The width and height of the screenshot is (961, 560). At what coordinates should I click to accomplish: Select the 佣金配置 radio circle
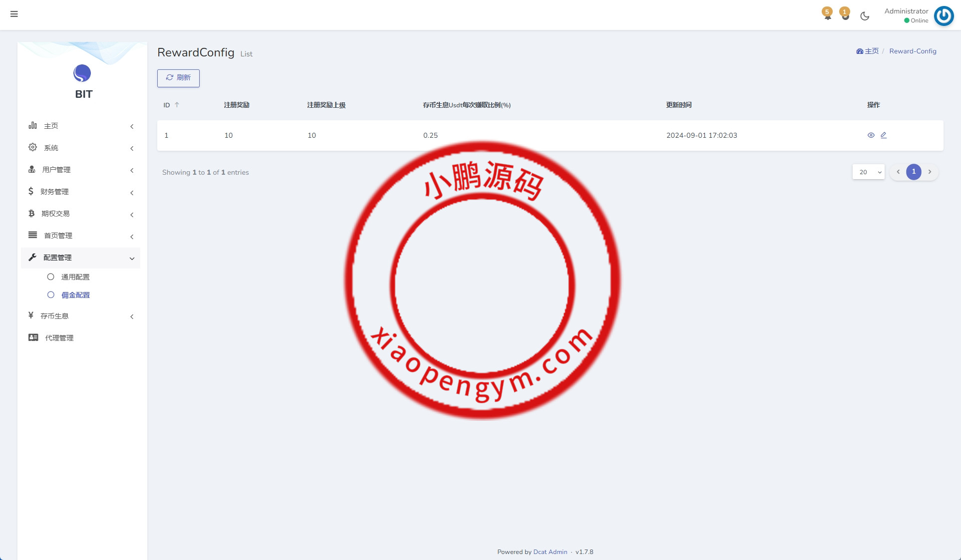click(50, 295)
